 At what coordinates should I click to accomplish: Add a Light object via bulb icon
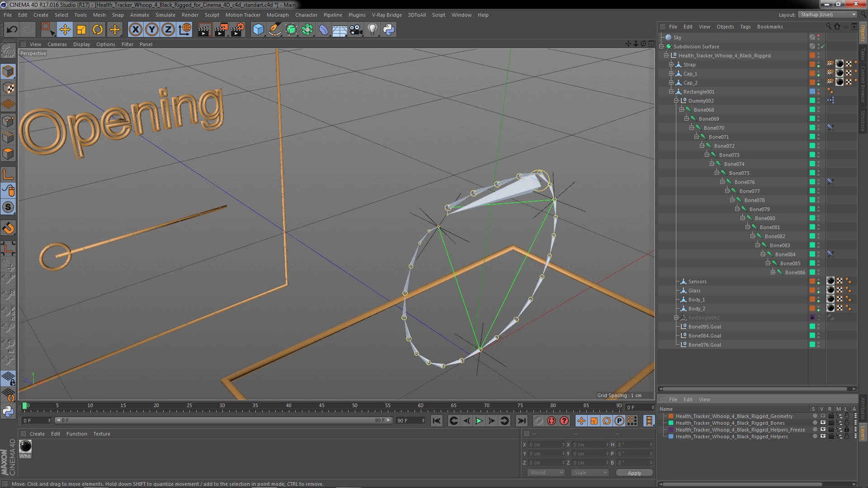pos(373,30)
